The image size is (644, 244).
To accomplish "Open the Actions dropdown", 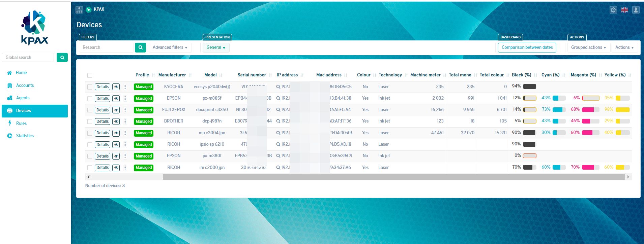I will (624, 47).
